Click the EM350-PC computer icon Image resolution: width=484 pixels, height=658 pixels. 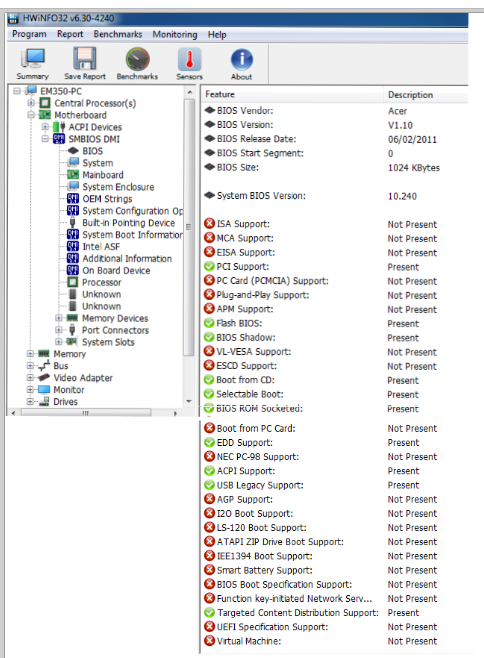pos(31,91)
